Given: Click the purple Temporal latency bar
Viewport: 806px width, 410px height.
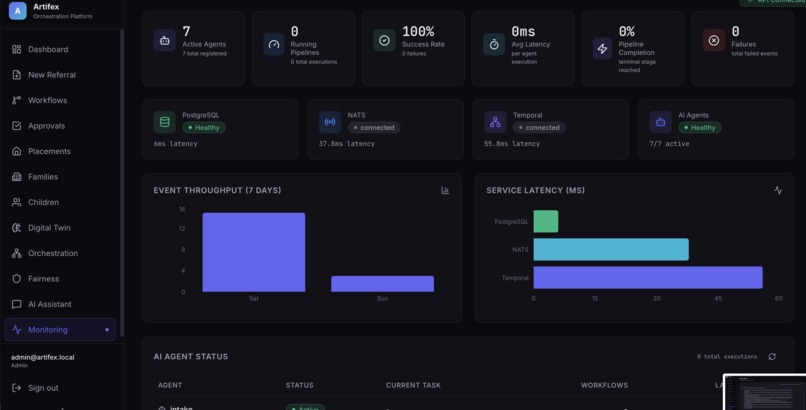Looking at the screenshot, I should [648, 277].
